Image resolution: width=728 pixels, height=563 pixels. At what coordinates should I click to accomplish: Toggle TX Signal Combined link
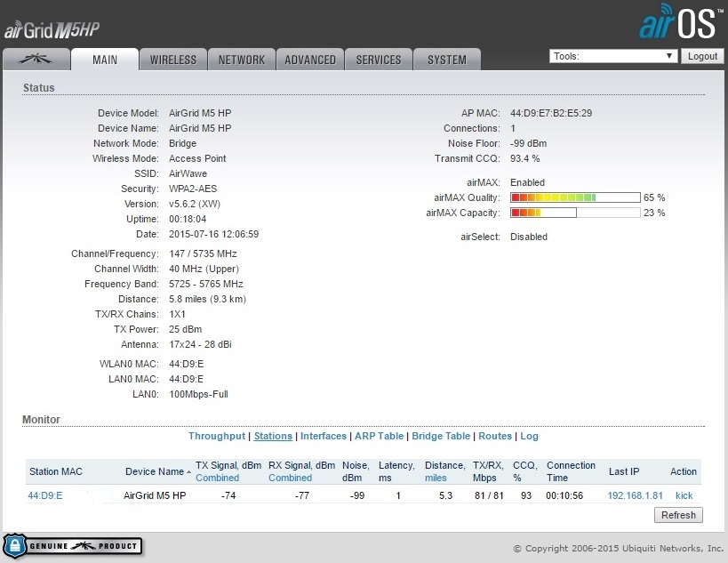(217, 478)
